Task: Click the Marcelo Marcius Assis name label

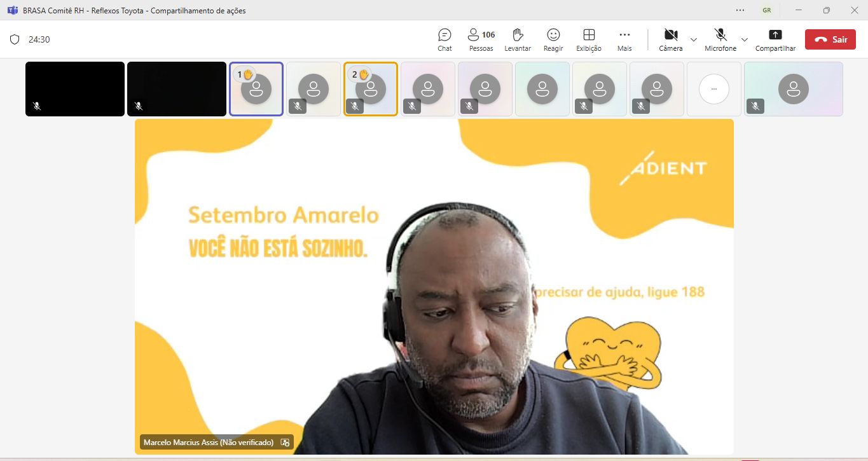Action: [x=208, y=443]
